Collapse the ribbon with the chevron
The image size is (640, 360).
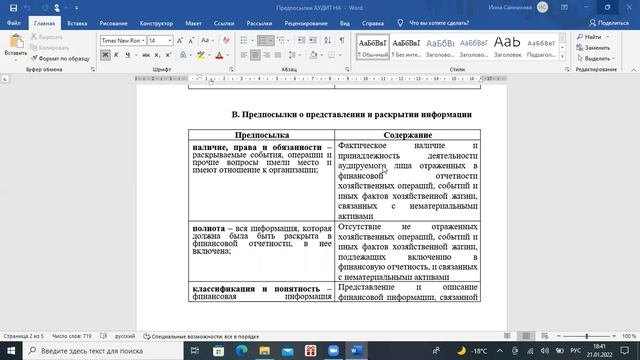coord(633,70)
